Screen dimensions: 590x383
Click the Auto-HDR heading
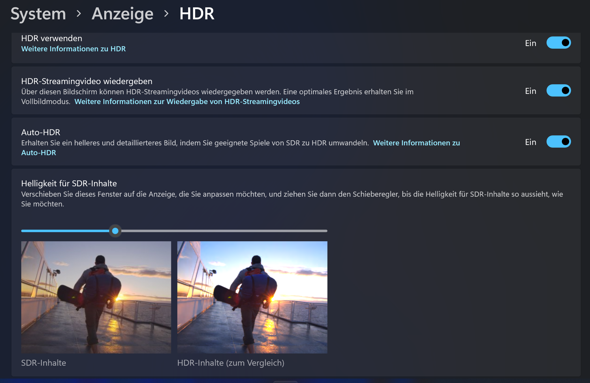[x=41, y=132]
